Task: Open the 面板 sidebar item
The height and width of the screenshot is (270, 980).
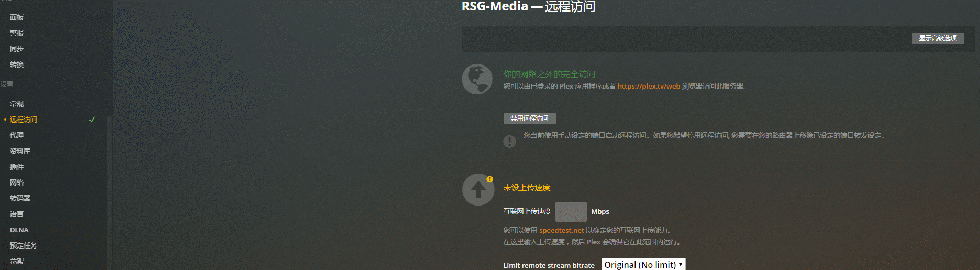Action: tap(17, 17)
